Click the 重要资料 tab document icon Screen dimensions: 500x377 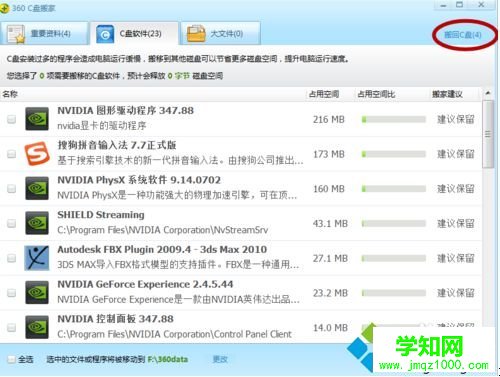[x=16, y=34]
